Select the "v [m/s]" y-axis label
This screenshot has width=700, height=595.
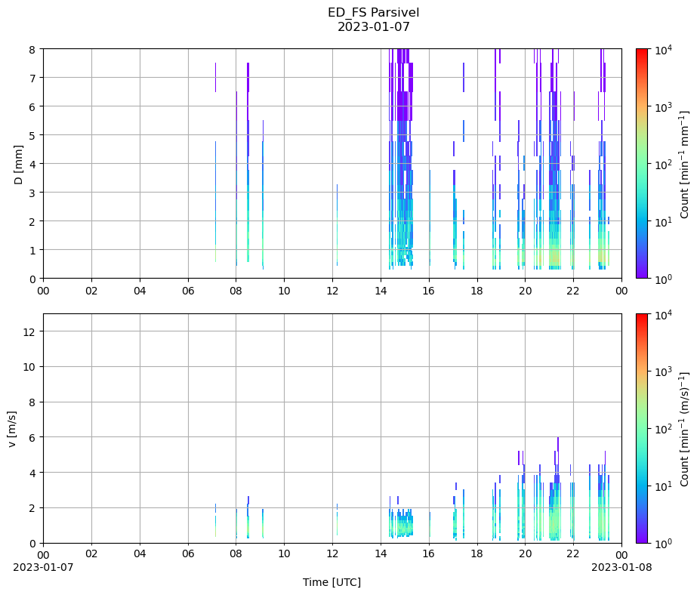[12, 429]
